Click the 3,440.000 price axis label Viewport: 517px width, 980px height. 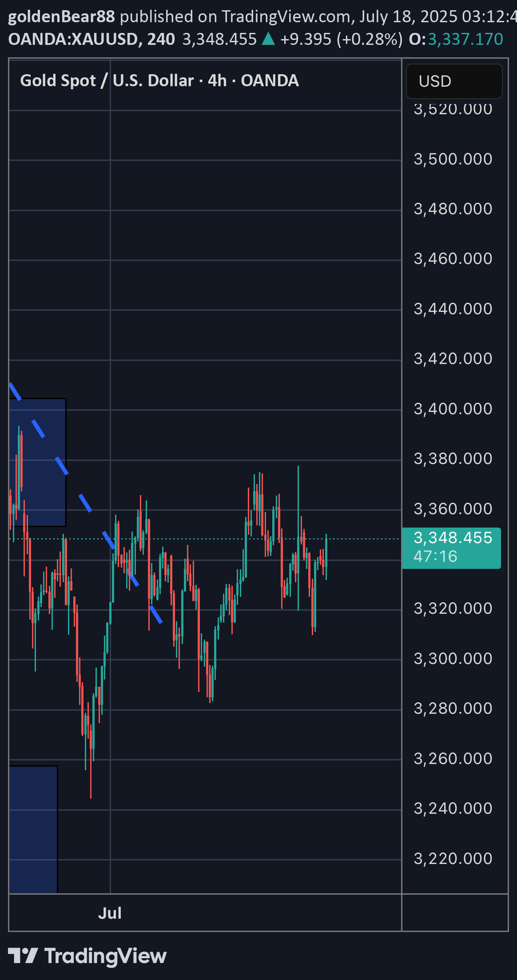click(453, 308)
